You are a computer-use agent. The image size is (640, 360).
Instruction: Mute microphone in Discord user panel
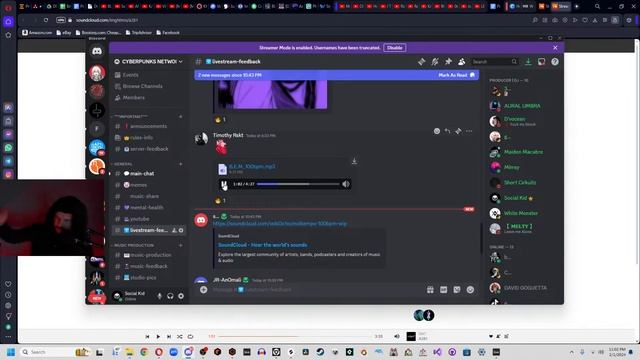[160, 296]
